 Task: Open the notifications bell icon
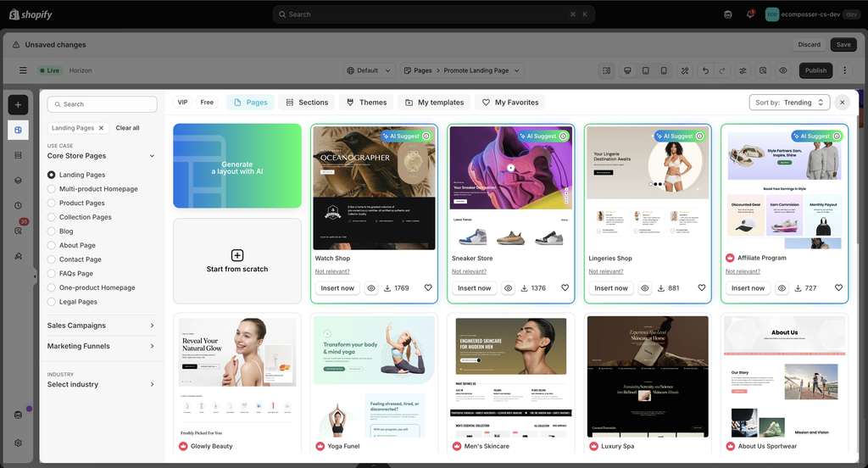pos(750,14)
